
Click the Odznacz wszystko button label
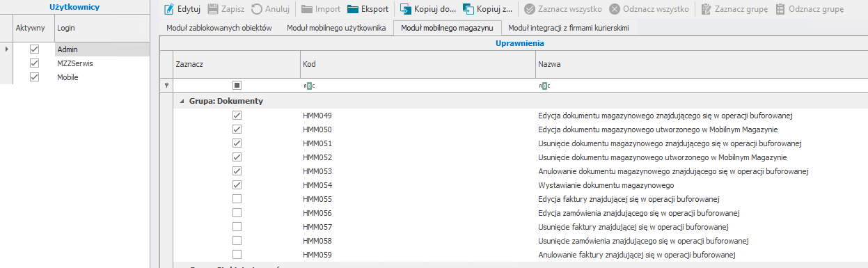click(x=656, y=10)
